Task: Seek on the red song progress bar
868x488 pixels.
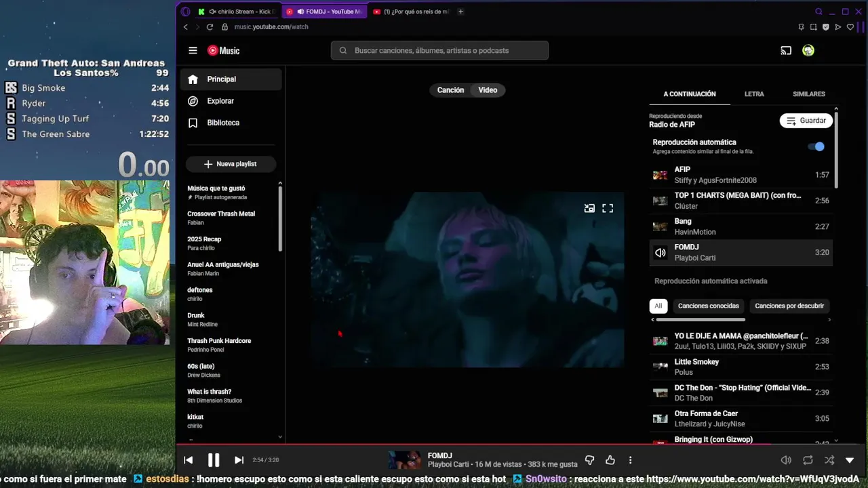Action: click(x=522, y=445)
